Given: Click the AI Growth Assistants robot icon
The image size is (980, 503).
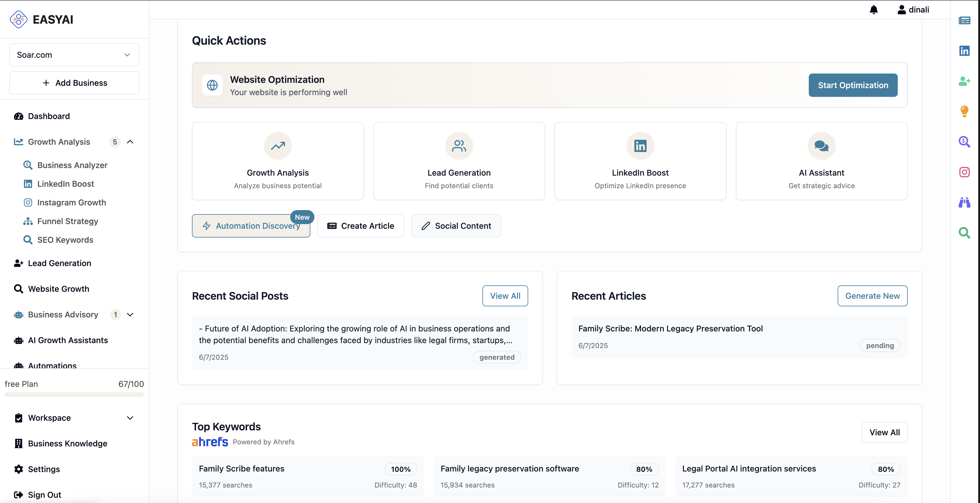Looking at the screenshot, I should pos(18,340).
